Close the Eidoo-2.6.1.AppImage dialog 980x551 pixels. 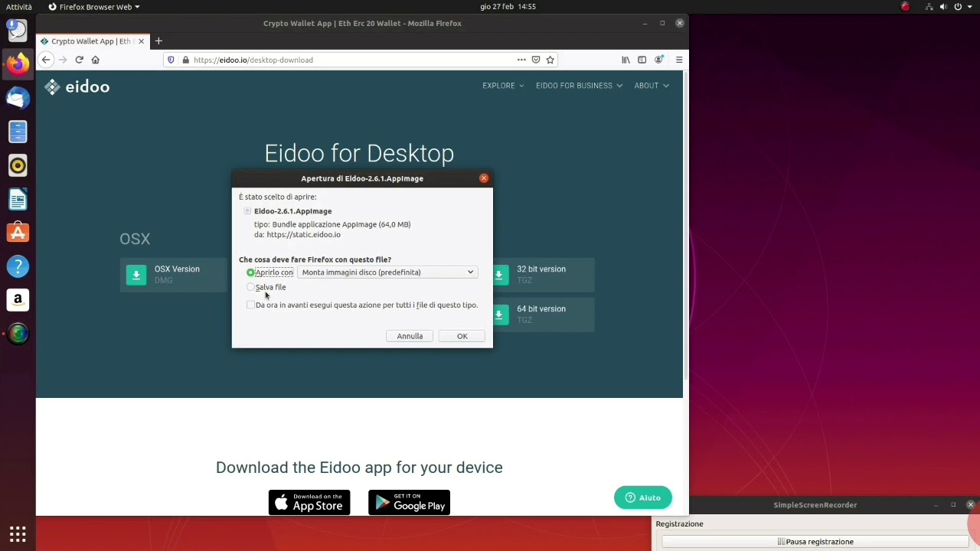click(484, 178)
